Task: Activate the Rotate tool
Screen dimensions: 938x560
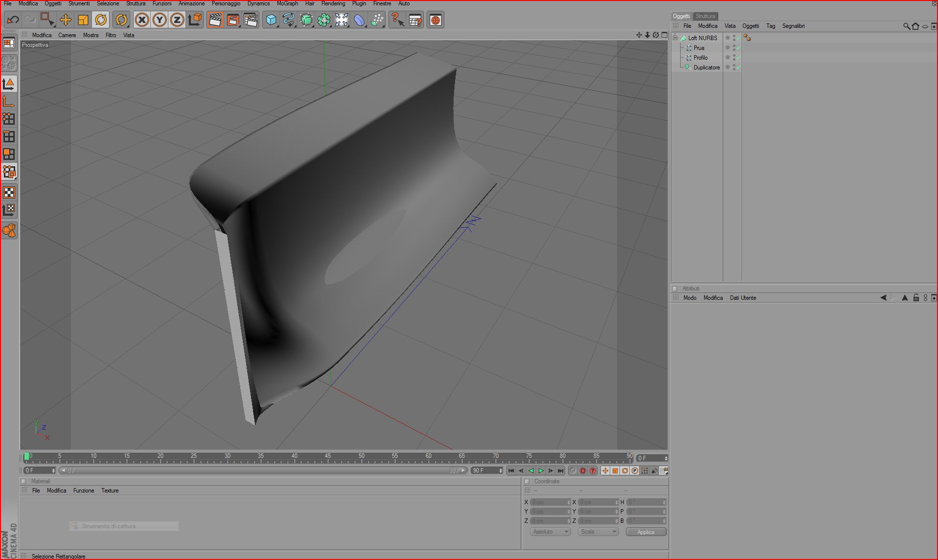Action: pyautogui.click(x=101, y=20)
